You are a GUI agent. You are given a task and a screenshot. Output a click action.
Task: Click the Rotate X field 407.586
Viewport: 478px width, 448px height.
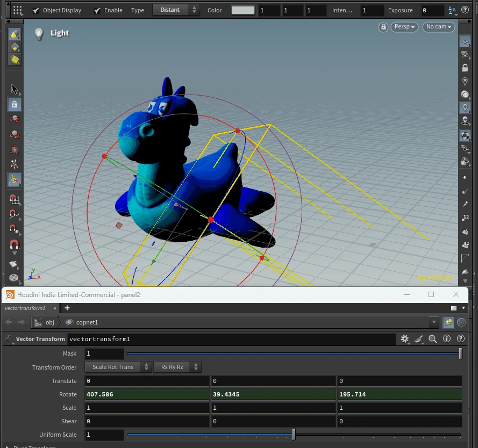[x=147, y=394]
